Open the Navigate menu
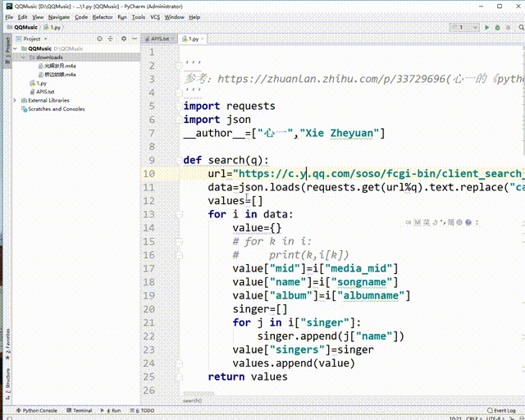The width and height of the screenshot is (525, 420). pos(59,17)
